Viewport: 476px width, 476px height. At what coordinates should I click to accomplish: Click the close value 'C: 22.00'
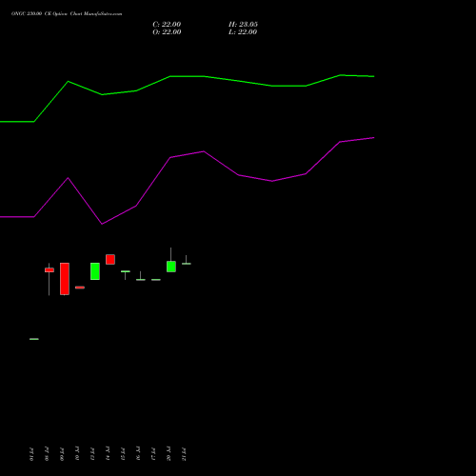[167, 25]
